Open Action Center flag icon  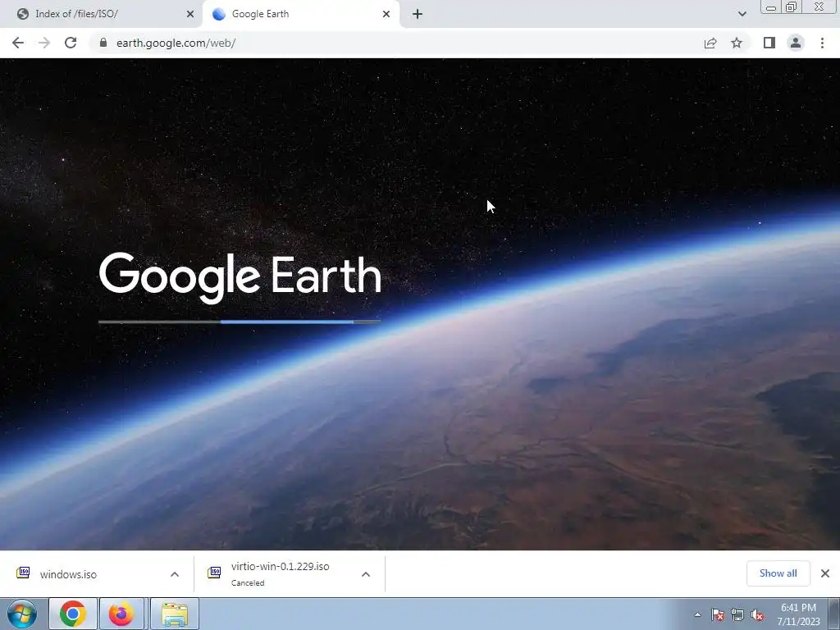(x=718, y=614)
